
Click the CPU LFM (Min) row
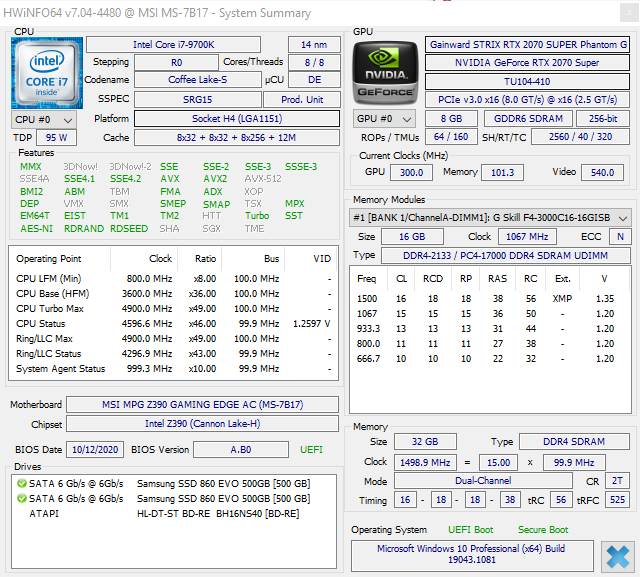point(173,279)
